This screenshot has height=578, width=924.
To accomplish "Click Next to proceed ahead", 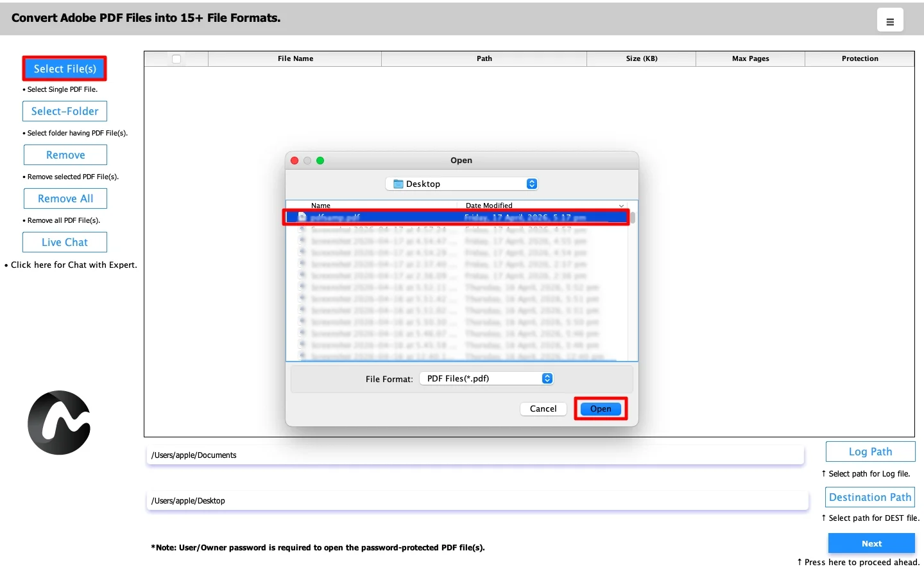I will tap(871, 543).
